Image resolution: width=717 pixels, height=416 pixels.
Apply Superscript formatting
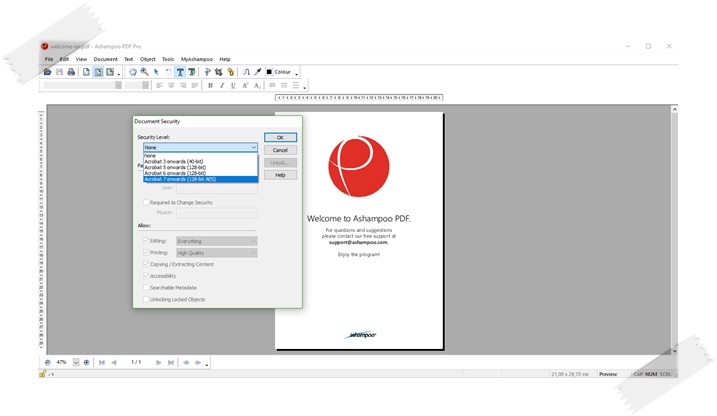[245, 85]
